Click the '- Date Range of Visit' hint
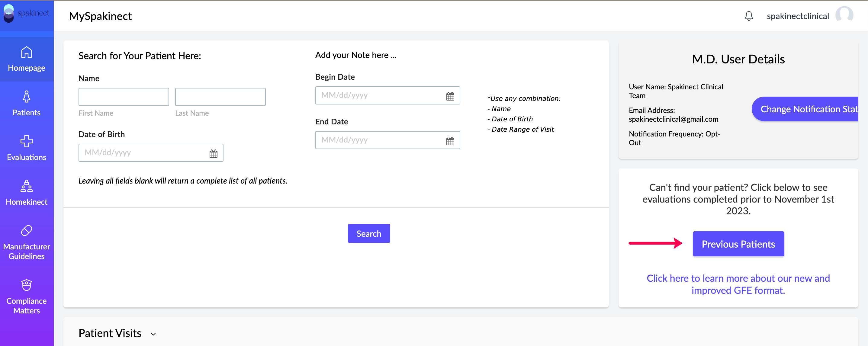Viewport: 868px width, 346px height. coord(521,129)
